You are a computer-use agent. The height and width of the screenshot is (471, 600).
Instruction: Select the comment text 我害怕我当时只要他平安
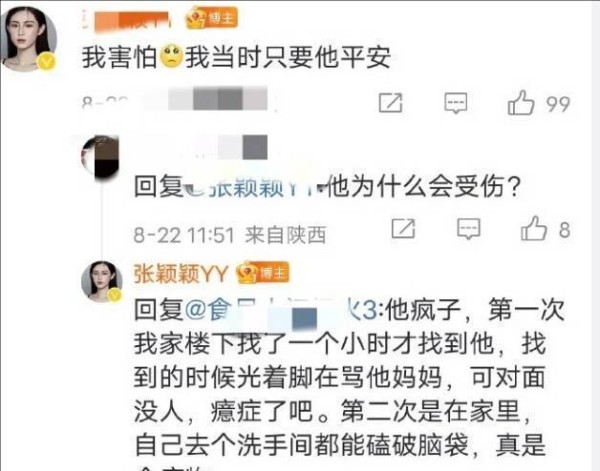(236, 57)
